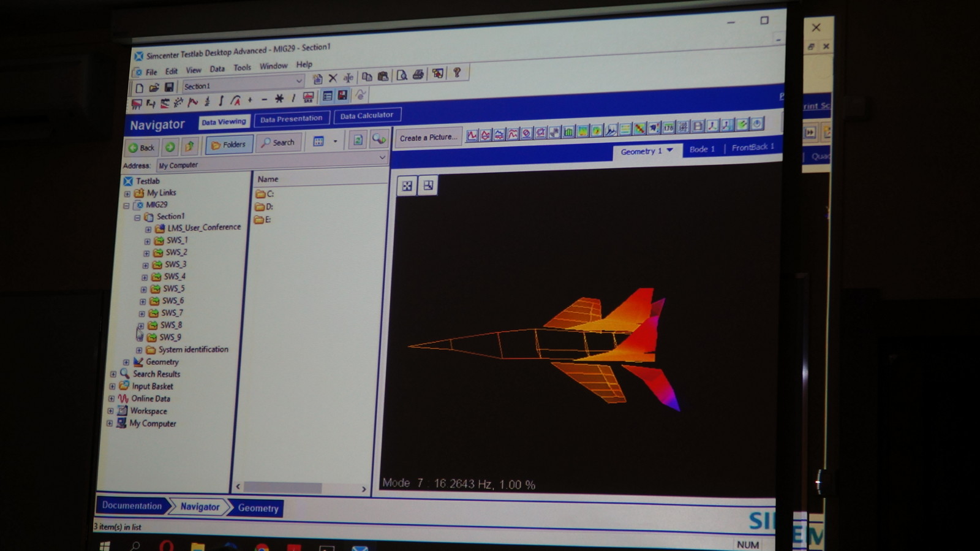Expand the SWS_1 folder in tree
This screenshot has width=980, height=551.
click(147, 241)
